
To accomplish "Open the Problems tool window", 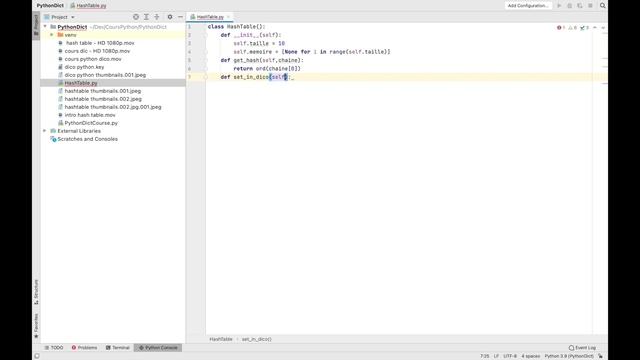I will point(84,348).
